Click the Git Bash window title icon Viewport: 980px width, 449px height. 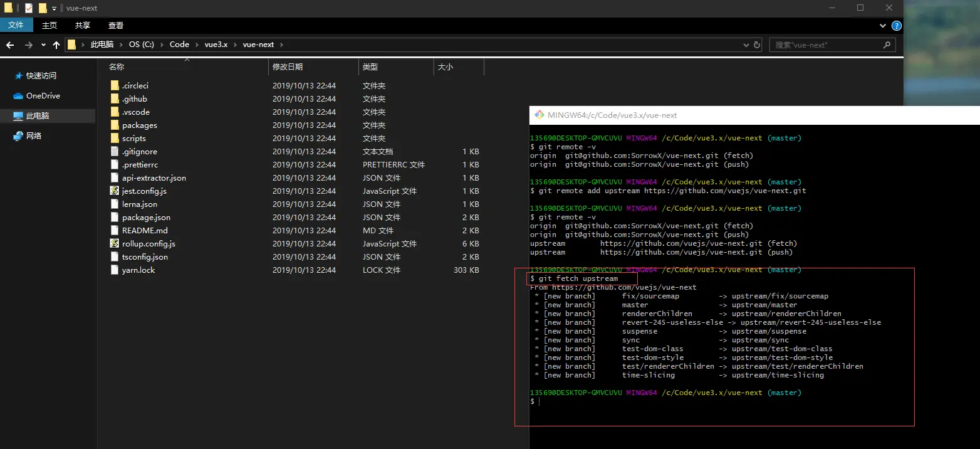pos(538,115)
